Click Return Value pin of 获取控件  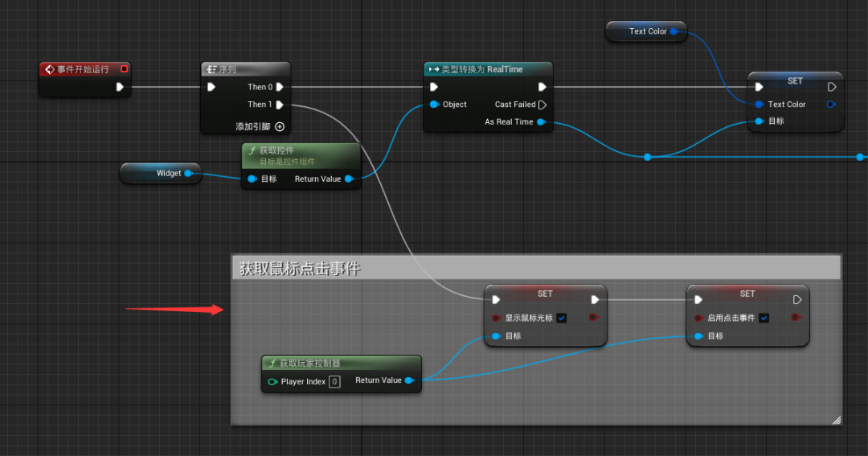[x=349, y=179]
